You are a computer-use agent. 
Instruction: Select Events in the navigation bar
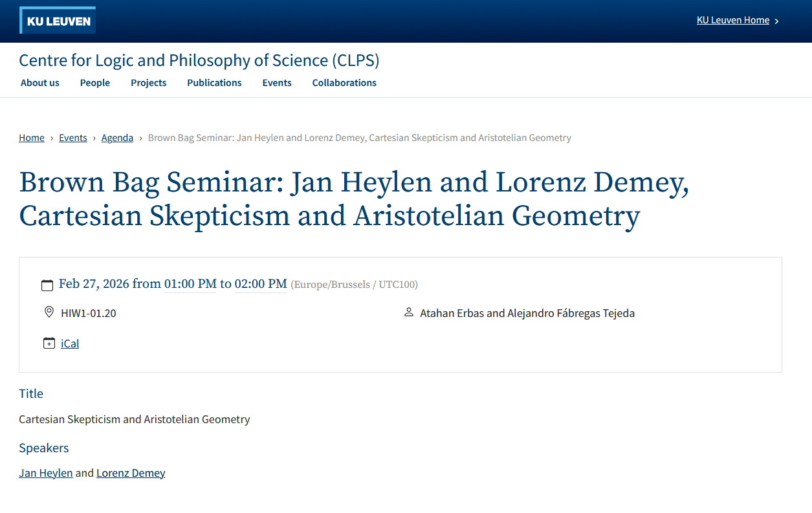coord(277,83)
